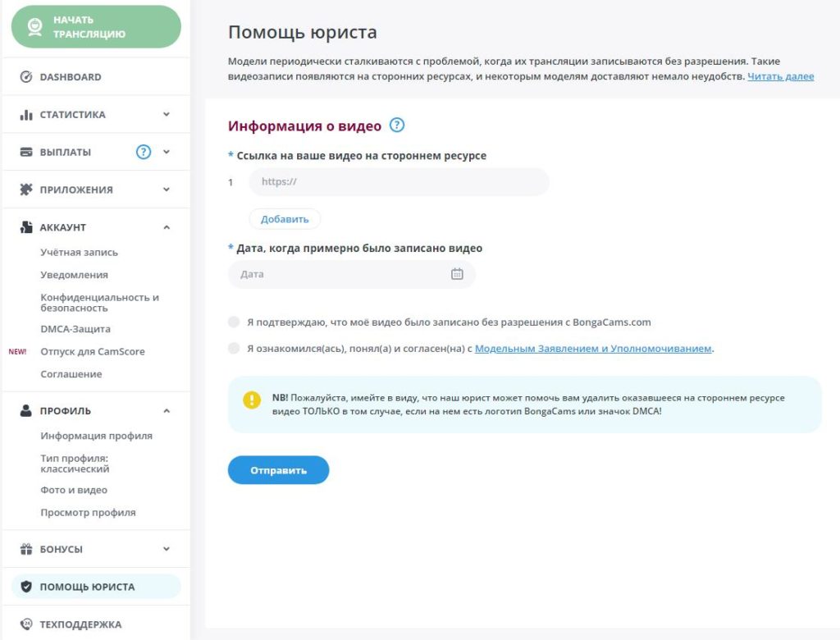Viewport: 840px width, 640px height.
Task: Open the Техподдержка menu item
Action: click(97, 624)
